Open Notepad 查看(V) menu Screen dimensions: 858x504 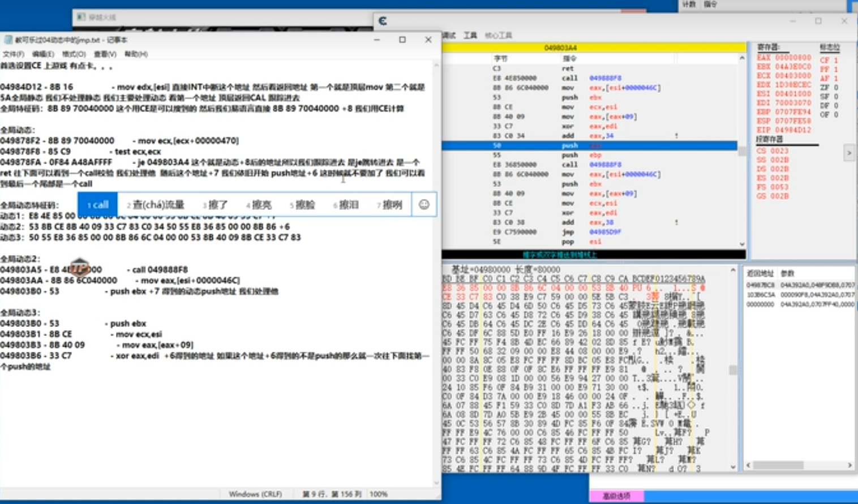pos(105,54)
